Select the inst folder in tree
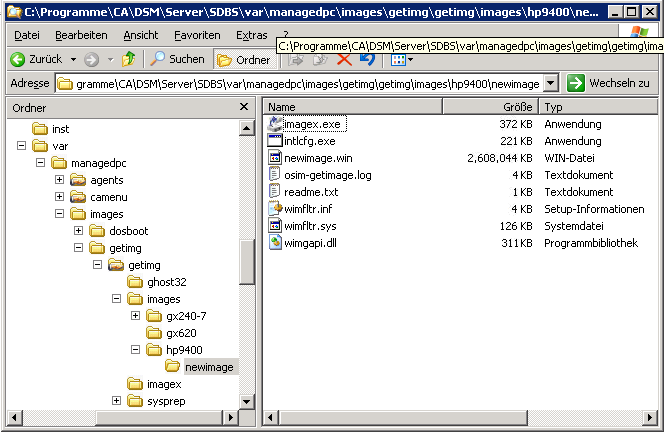 pos(60,129)
